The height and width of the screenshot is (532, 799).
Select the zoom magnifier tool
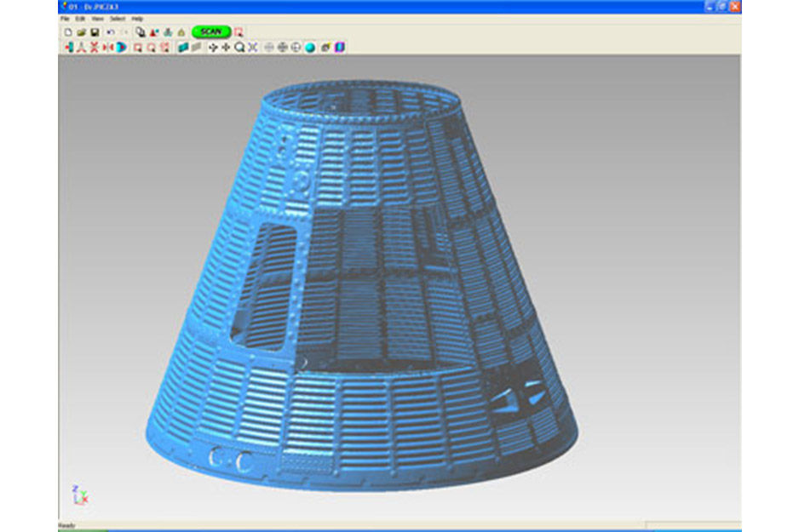pyautogui.click(x=239, y=48)
